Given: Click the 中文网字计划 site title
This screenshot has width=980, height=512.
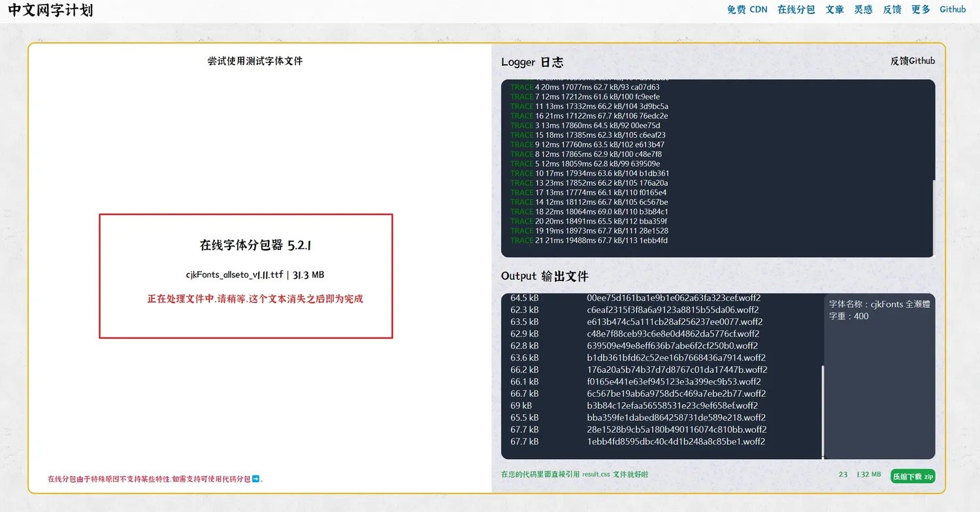Looking at the screenshot, I should click(x=50, y=10).
